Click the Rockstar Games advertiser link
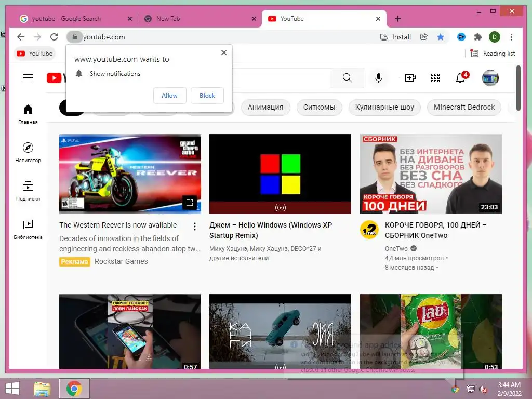 click(x=121, y=261)
